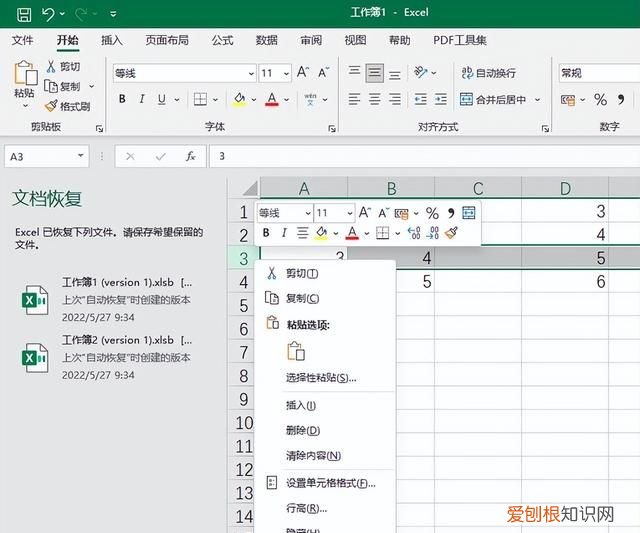640x533 pixels.
Task: Select the Format Painter (格式刷) in ribbon
Action: pyautogui.click(x=67, y=107)
